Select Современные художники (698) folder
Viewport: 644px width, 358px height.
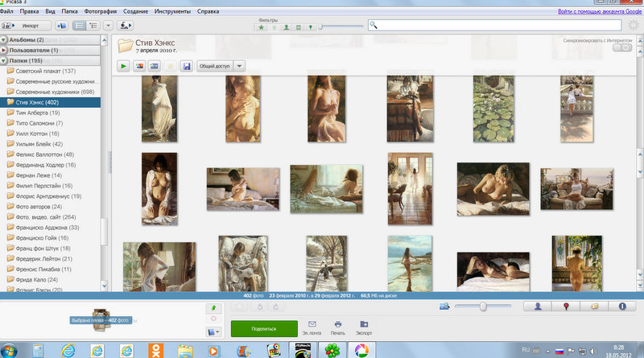pos(50,92)
